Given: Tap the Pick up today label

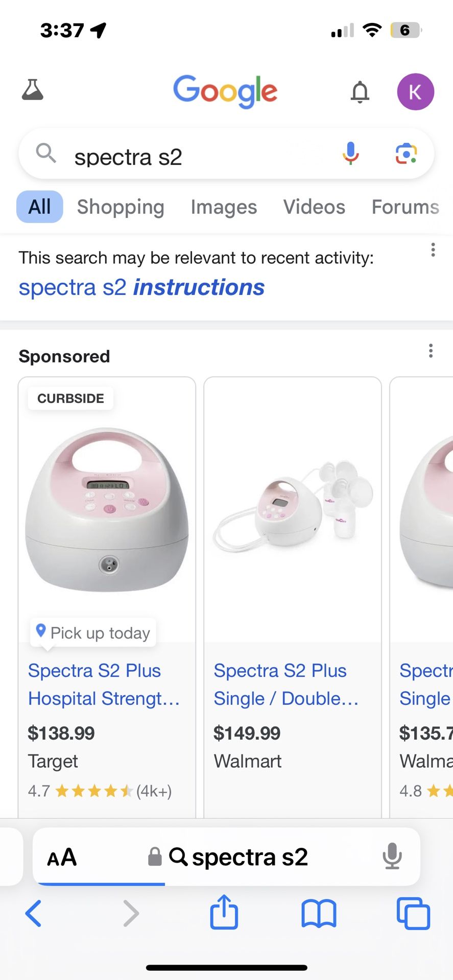Looking at the screenshot, I should 92,632.
